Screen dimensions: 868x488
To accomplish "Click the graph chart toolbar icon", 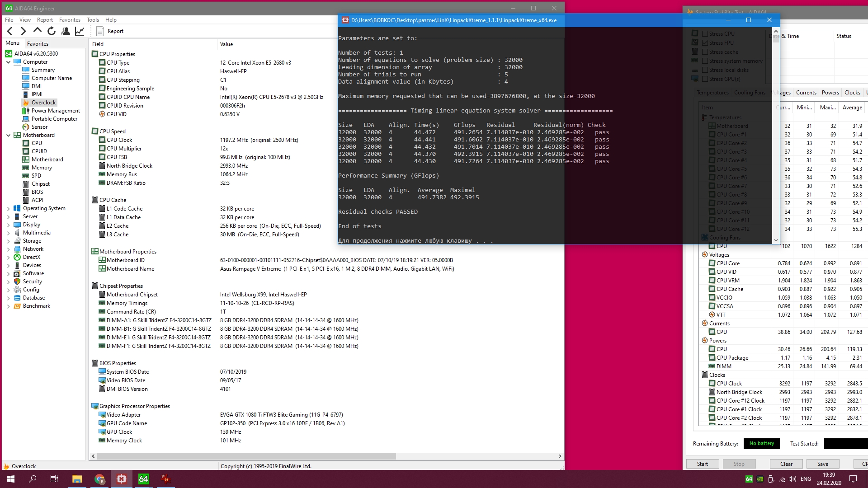I will point(80,31).
